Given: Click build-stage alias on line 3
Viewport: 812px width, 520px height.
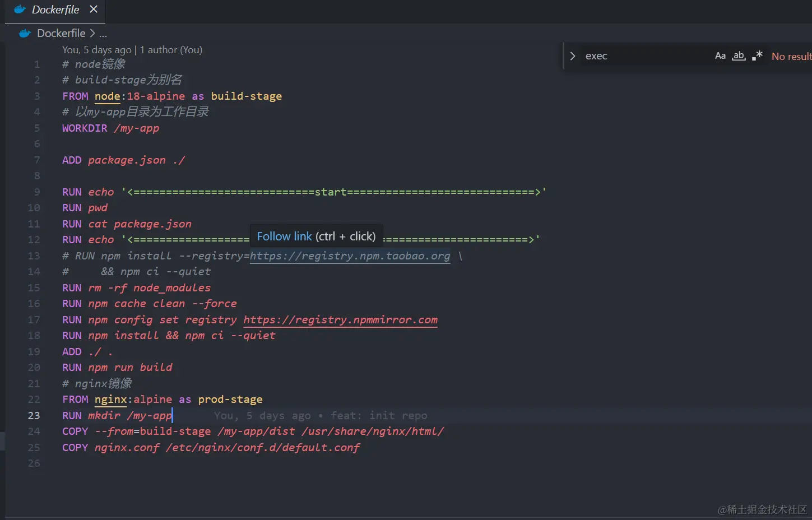Looking at the screenshot, I should (x=246, y=96).
